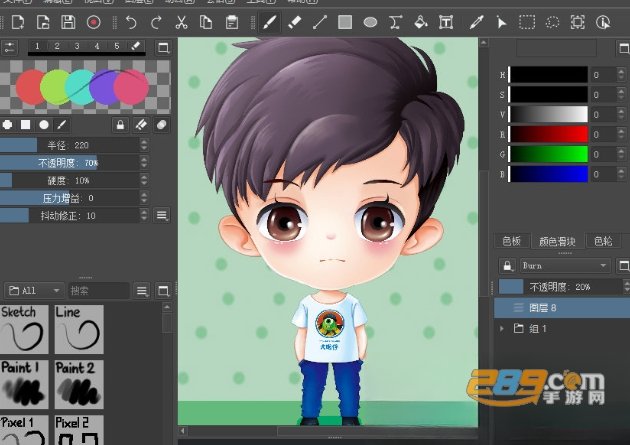Paste with the clipboard icon
This screenshot has height=445, width=630.
231,22
